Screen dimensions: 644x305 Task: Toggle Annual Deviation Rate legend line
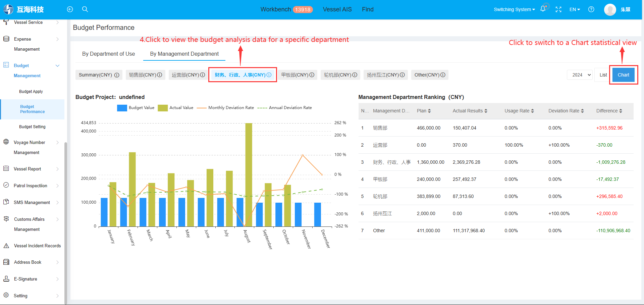pos(285,108)
